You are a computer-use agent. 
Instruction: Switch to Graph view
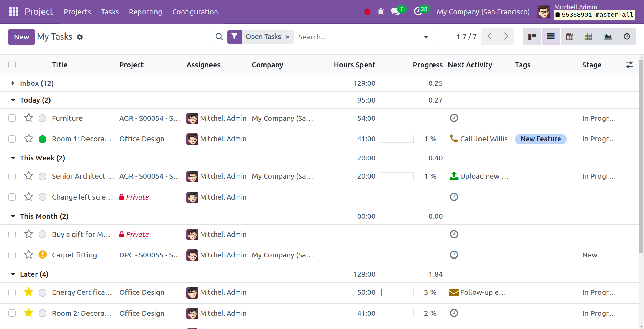tap(608, 37)
